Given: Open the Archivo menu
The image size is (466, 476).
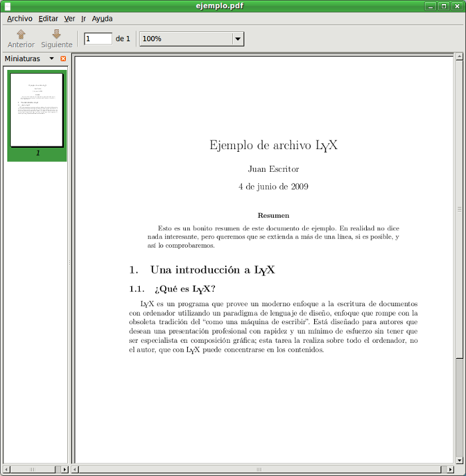Looking at the screenshot, I should coord(20,19).
